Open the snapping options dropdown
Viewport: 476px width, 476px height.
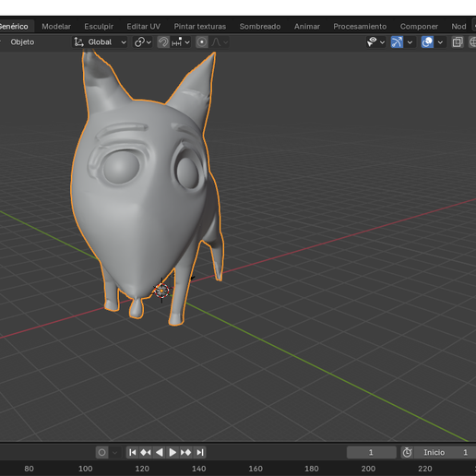pyautogui.click(x=181, y=42)
